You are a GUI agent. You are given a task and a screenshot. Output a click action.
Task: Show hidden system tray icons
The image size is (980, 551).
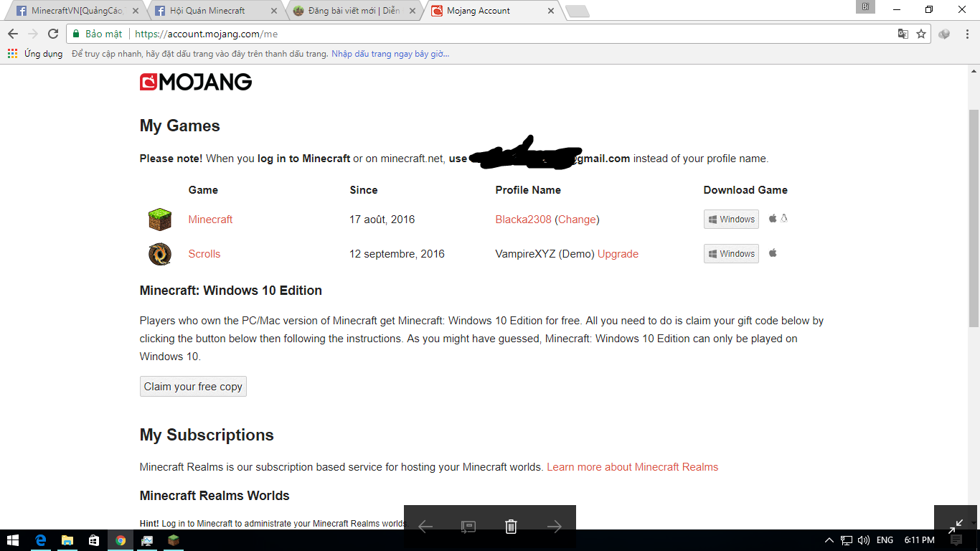(x=829, y=540)
